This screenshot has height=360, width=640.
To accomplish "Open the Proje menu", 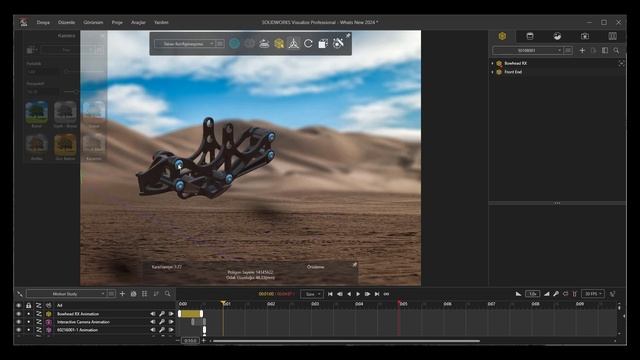I will (x=117, y=22).
